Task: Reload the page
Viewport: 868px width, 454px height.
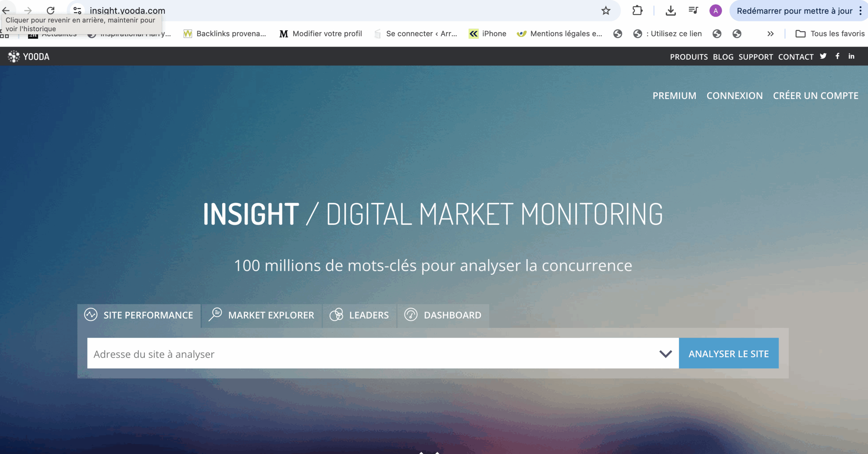Action: tap(51, 11)
